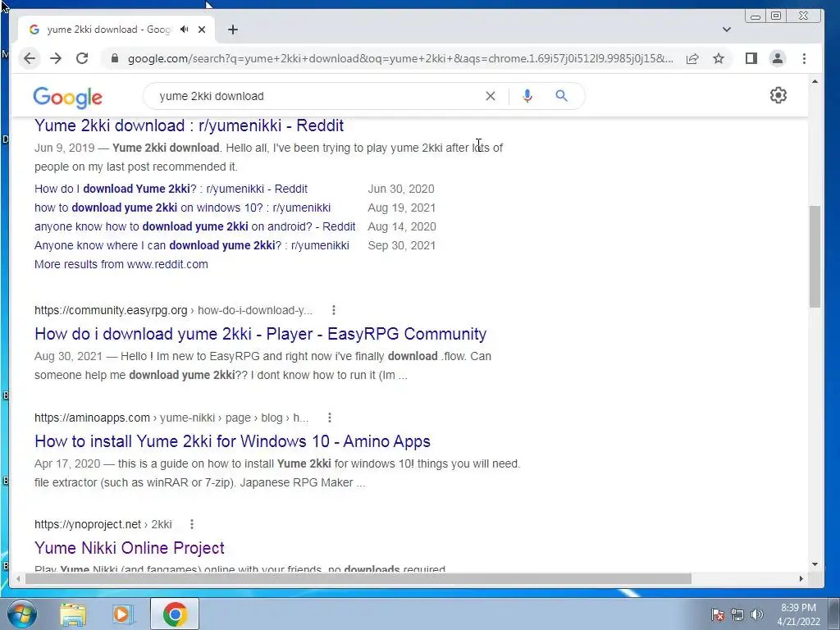Viewport: 840px width, 630px height.
Task: Open the network status tray icon
Action: click(737, 614)
